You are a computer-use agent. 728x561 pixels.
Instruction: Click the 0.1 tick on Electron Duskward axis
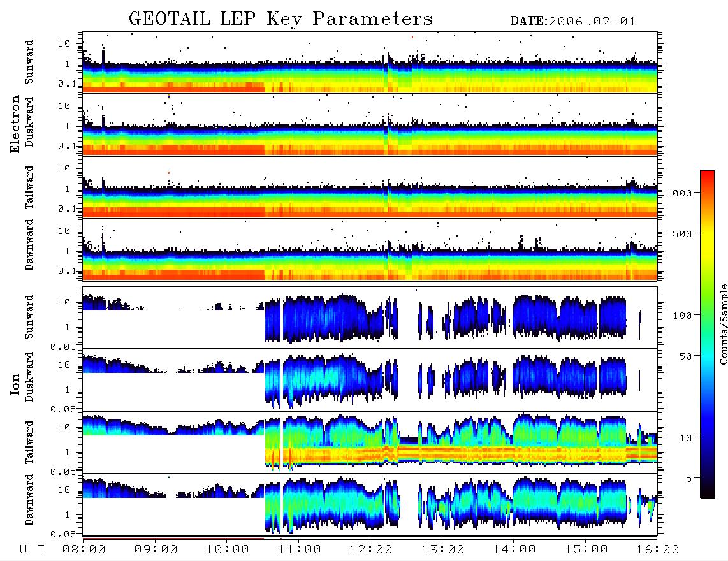(67, 146)
